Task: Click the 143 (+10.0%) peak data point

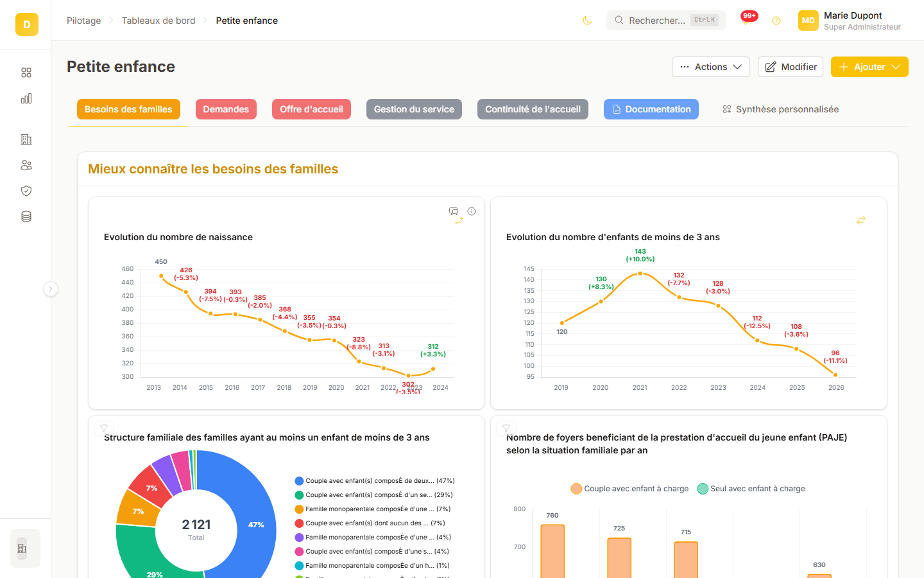Action: click(640, 274)
